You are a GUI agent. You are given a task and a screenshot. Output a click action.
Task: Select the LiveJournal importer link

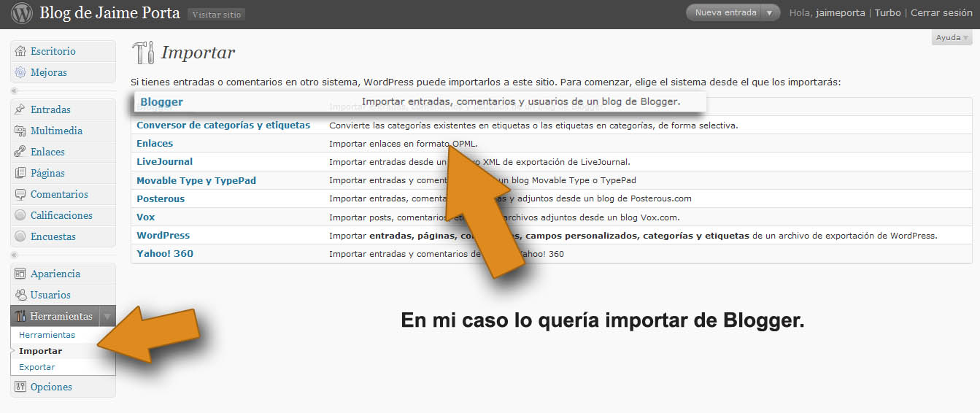165,161
